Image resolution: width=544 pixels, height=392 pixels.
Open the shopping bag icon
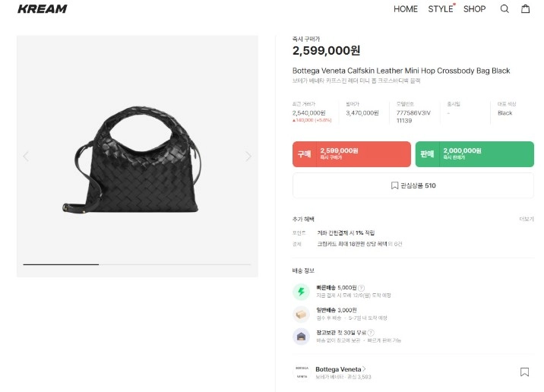click(525, 9)
